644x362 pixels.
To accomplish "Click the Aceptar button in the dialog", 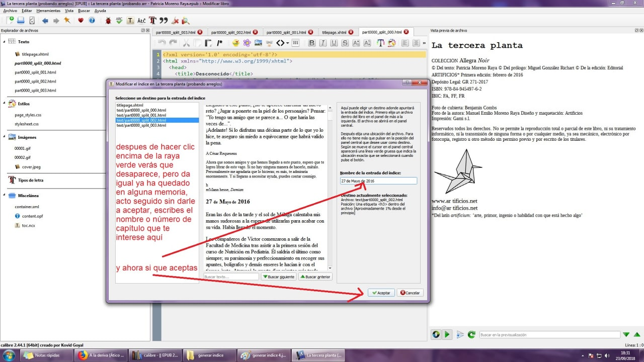I will pos(380,293).
